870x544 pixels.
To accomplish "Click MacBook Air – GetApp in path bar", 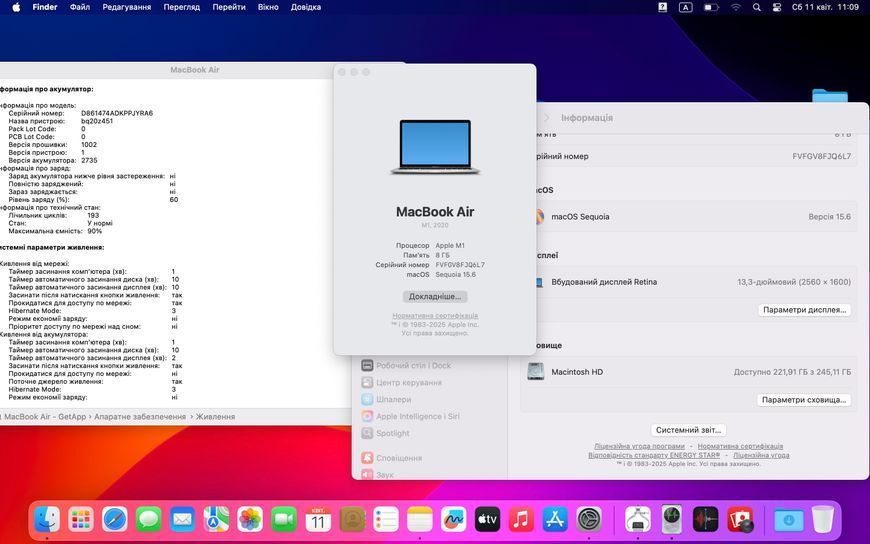I will pyautogui.click(x=45, y=416).
